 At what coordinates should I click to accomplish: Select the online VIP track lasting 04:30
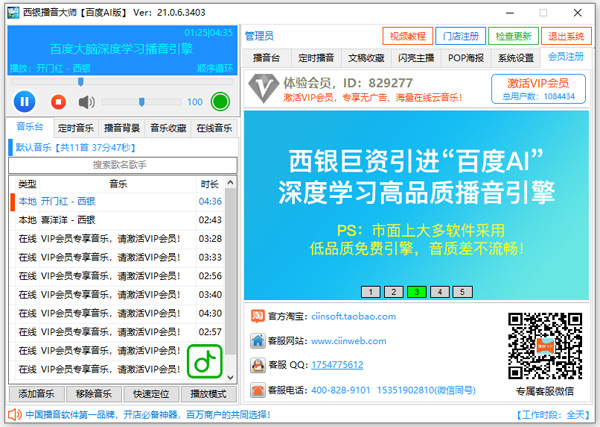coord(117,313)
